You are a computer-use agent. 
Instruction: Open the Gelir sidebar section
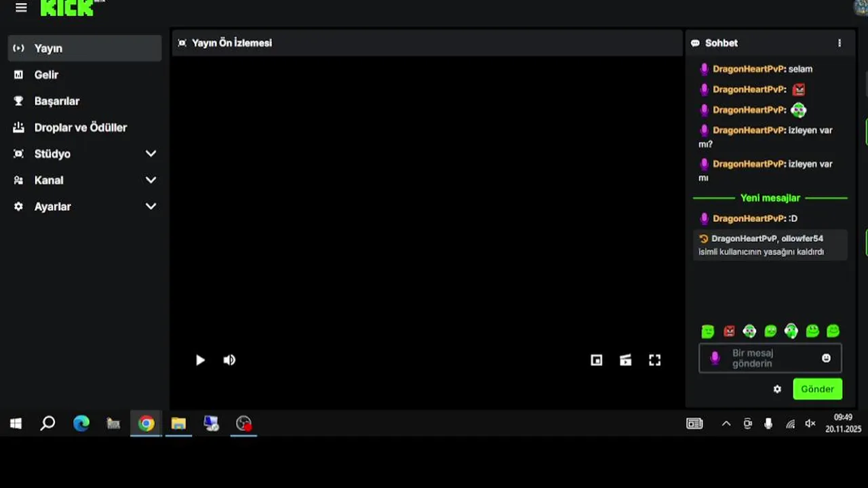coord(85,75)
